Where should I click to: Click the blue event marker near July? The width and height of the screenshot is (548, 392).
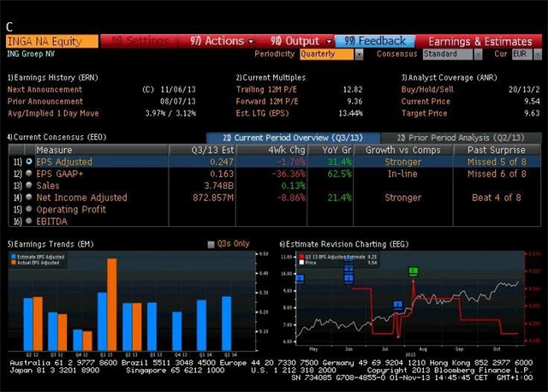click(x=397, y=306)
